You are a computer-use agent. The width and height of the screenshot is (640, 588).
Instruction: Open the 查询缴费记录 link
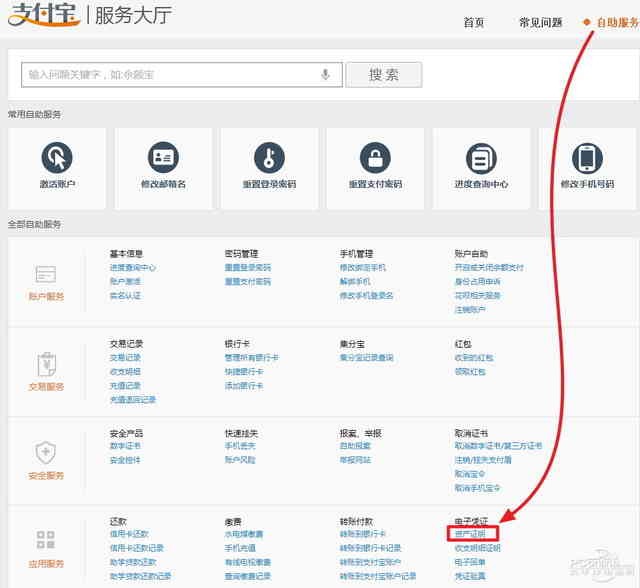click(x=248, y=576)
